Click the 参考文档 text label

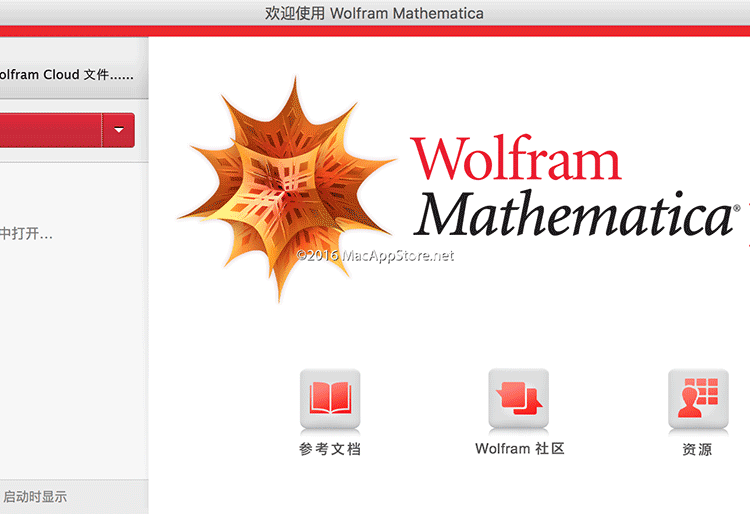[329, 449]
